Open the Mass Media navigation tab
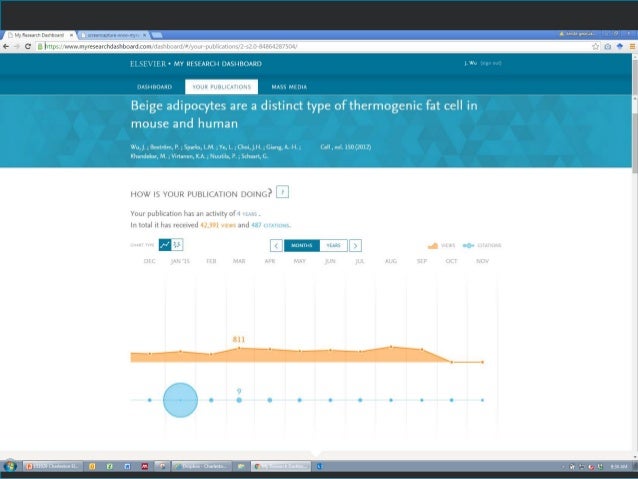Screen dimensions: 638x479 [x=289, y=87]
